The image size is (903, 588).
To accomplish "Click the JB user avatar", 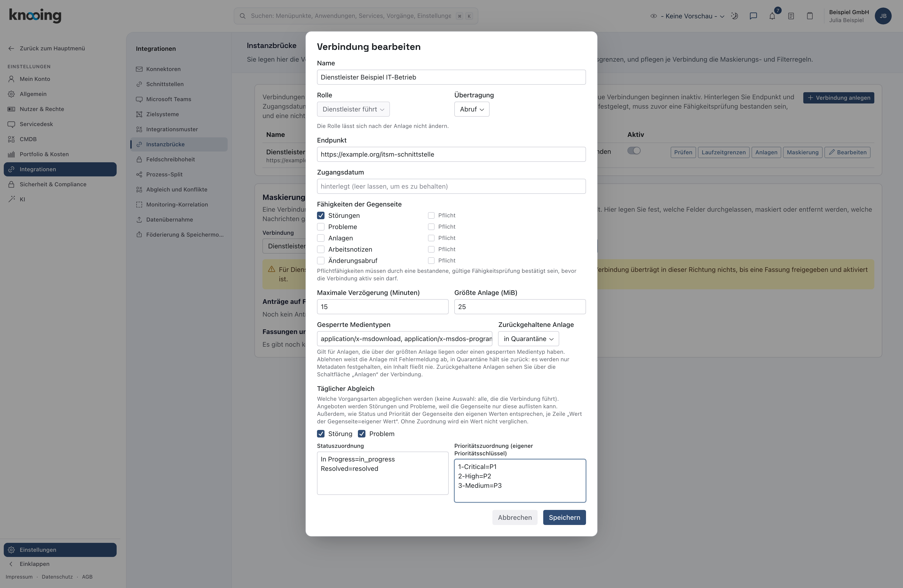I will (883, 16).
